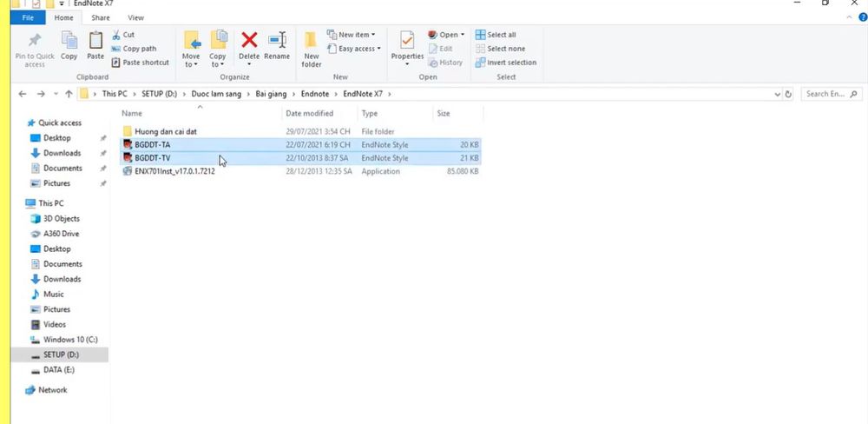868x424 pixels.
Task: Open Help question mark icon
Action: tap(862, 17)
